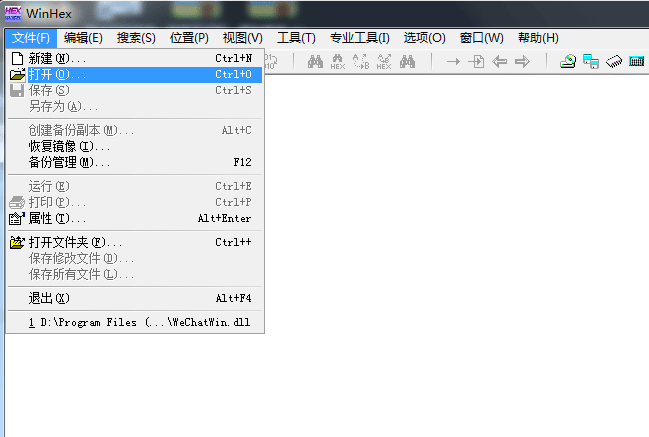Click the WinHex logo in the title bar
Screen dimensions: 649x437
[x=13, y=14]
